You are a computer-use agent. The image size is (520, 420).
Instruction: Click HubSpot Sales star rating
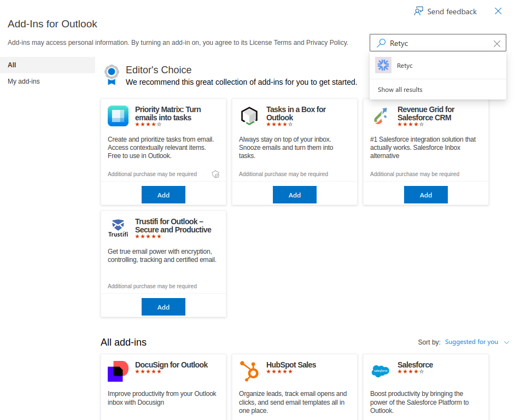[279, 371]
